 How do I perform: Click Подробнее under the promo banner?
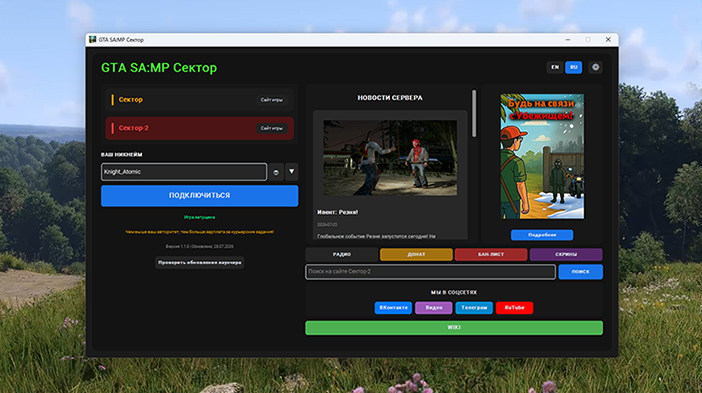tap(542, 235)
